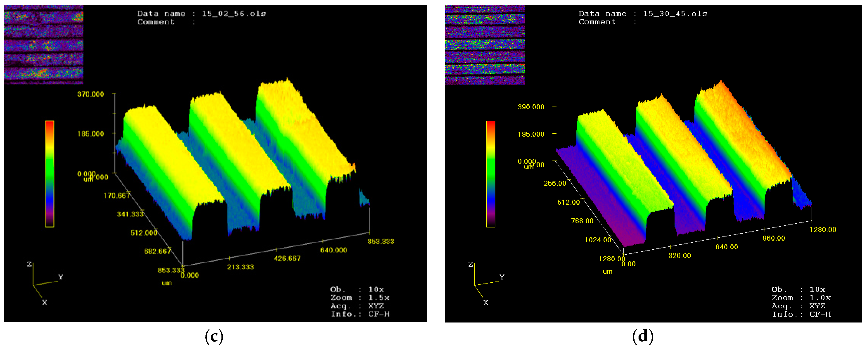
Task: Click the left panel height color scale bar
Action: 50,174
